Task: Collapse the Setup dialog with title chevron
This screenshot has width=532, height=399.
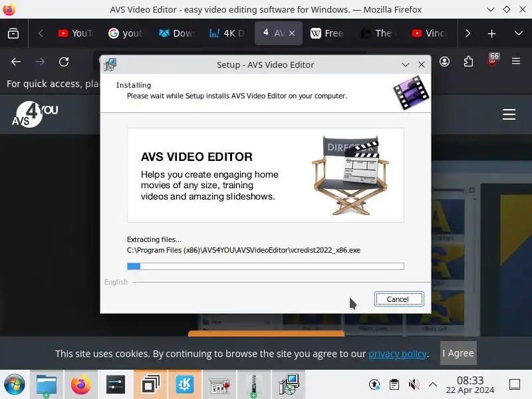Action: 406,65
